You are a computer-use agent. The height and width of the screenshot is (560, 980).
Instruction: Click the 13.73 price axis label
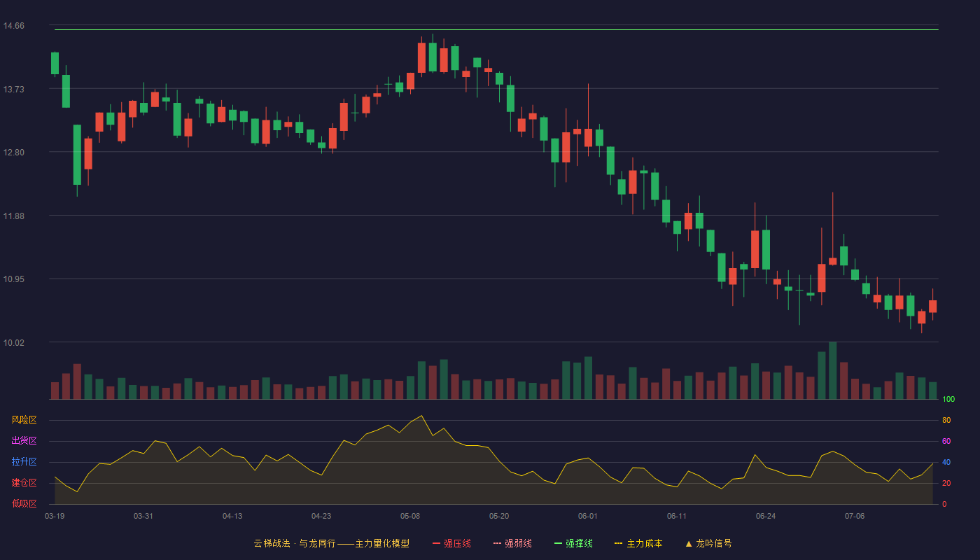(x=13, y=89)
